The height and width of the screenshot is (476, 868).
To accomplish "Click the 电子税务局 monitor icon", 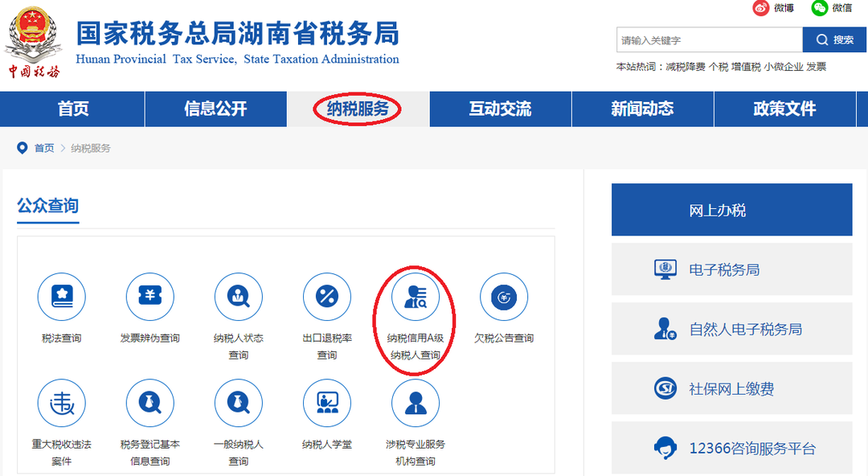I will pyautogui.click(x=665, y=269).
